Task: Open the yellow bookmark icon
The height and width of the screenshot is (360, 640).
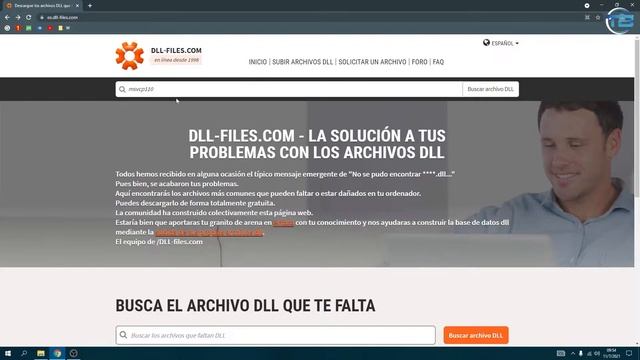Action: (60, 28)
